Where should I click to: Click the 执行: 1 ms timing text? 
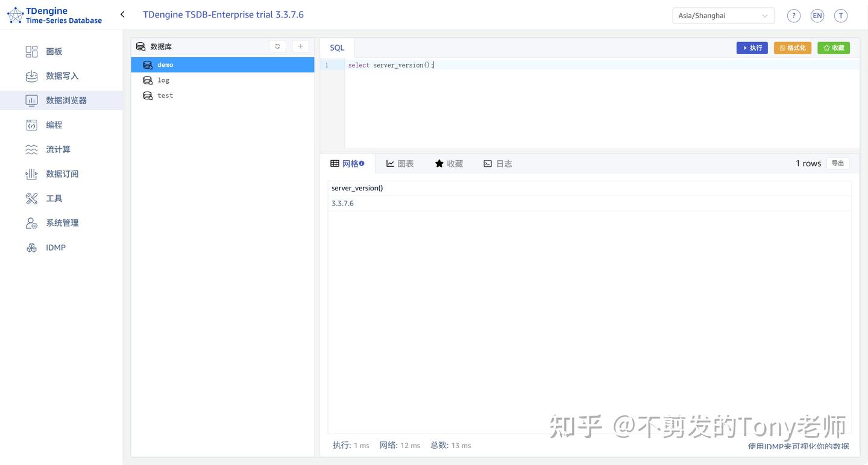tap(351, 445)
